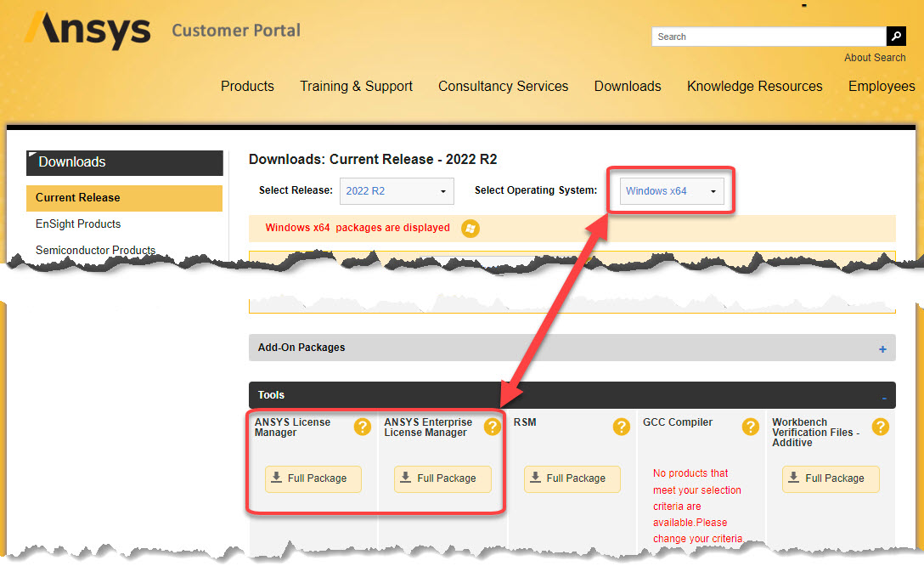The image size is (924, 566).
Task: Click 'Windows x64 packages are displayed' text
Action: click(x=358, y=228)
